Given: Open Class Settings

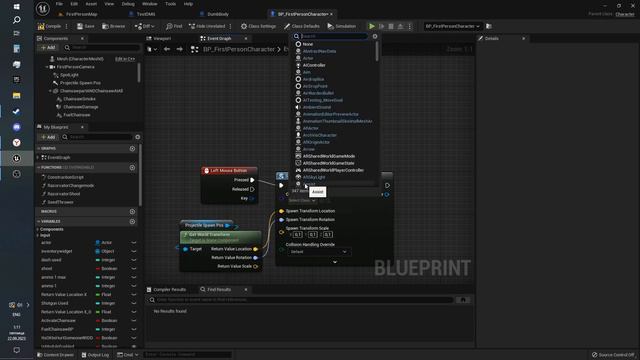Looking at the screenshot, I should (258, 26).
